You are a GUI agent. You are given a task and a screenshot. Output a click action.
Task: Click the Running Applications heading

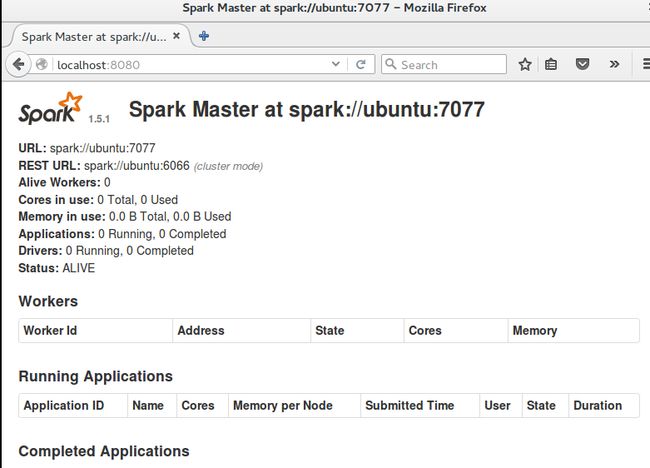[x=95, y=376]
